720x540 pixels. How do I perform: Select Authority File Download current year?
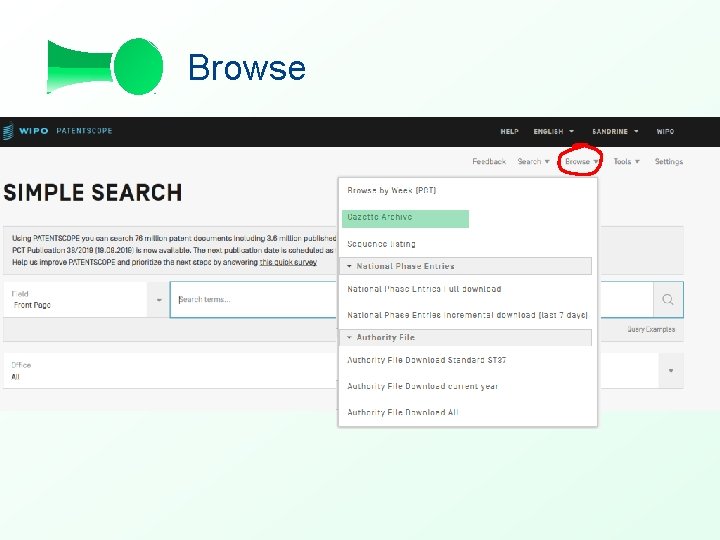(422, 386)
